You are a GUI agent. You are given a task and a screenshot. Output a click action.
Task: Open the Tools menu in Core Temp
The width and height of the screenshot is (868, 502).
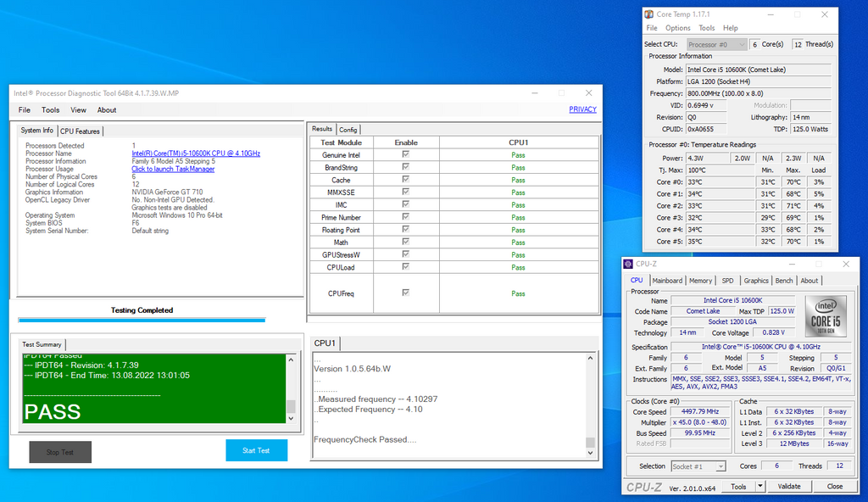(x=706, y=28)
